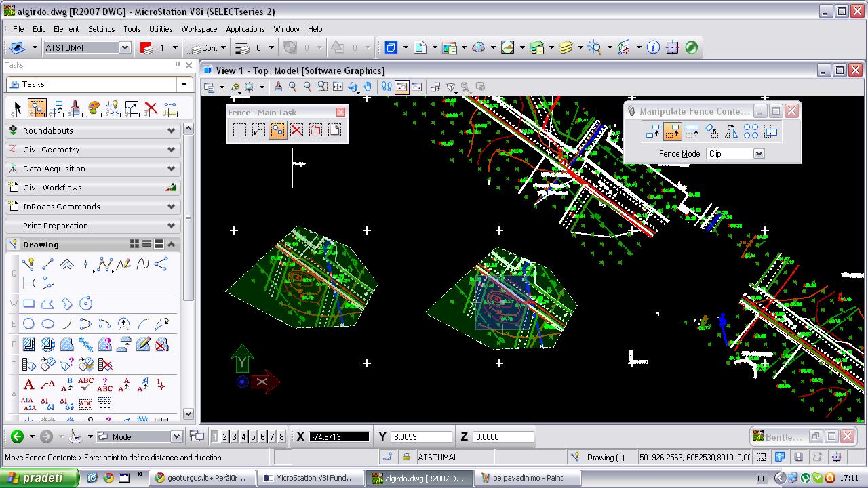Screen dimensions: 868x488
Task: Toggle view 5 button in view group
Action: (x=254, y=436)
